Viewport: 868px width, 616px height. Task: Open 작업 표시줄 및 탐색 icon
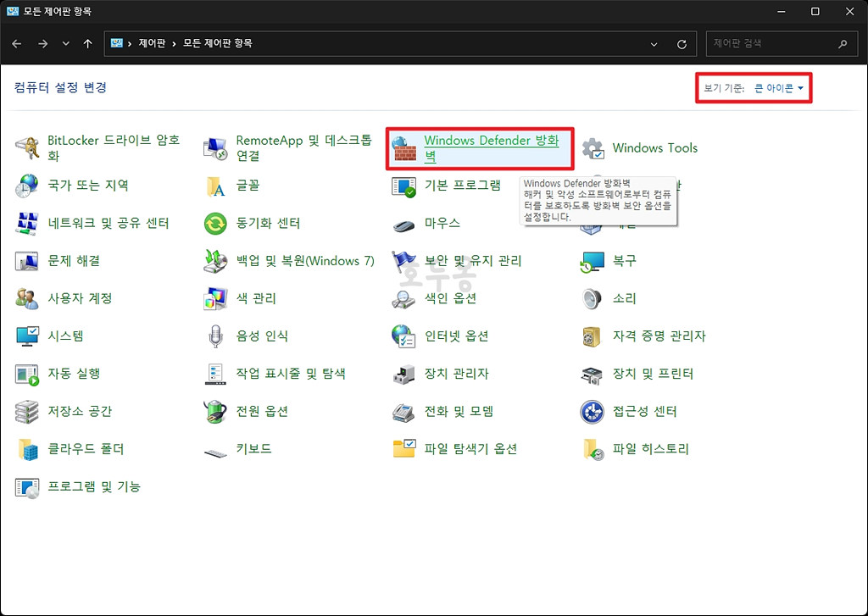tap(215, 374)
